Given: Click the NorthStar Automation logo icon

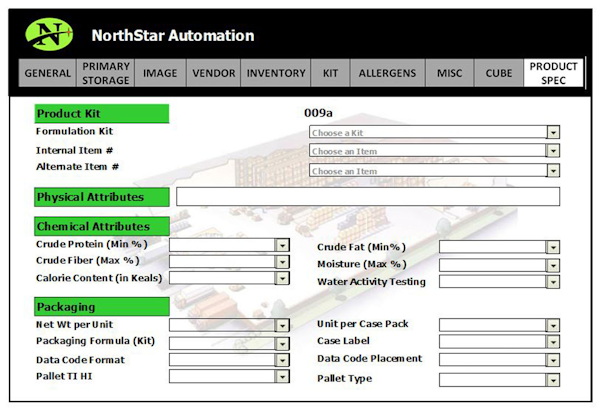Looking at the screenshot, I should click(49, 35).
